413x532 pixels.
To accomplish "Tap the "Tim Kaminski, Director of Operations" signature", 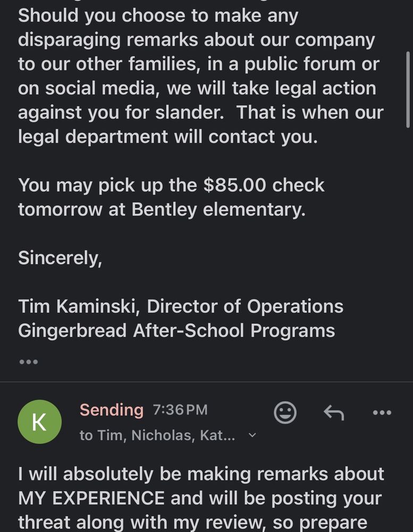I will click(181, 306).
